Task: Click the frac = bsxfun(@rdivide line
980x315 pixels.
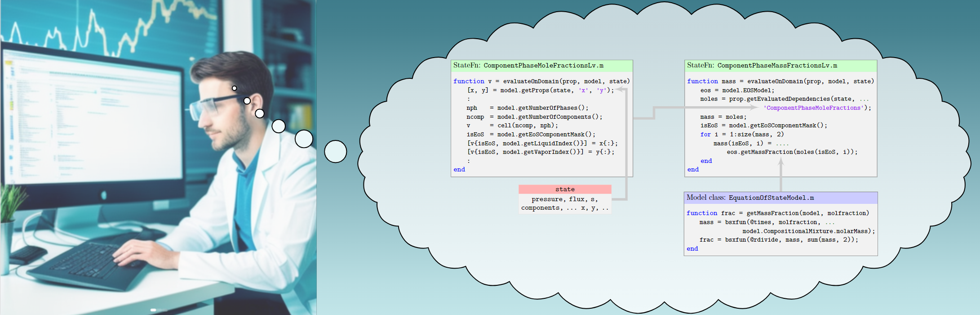Action: [778, 240]
